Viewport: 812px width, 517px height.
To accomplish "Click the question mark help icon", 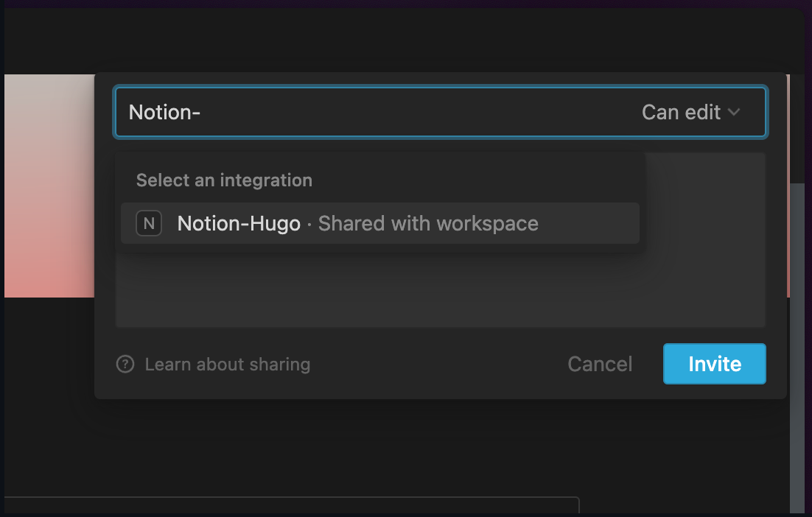I will point(125,365).
